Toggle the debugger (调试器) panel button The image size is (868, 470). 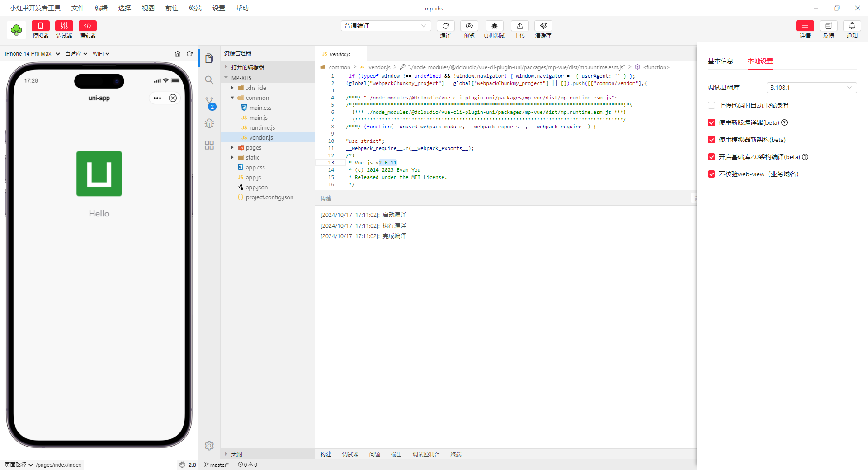pyautogui.click(x=64, y=26)
